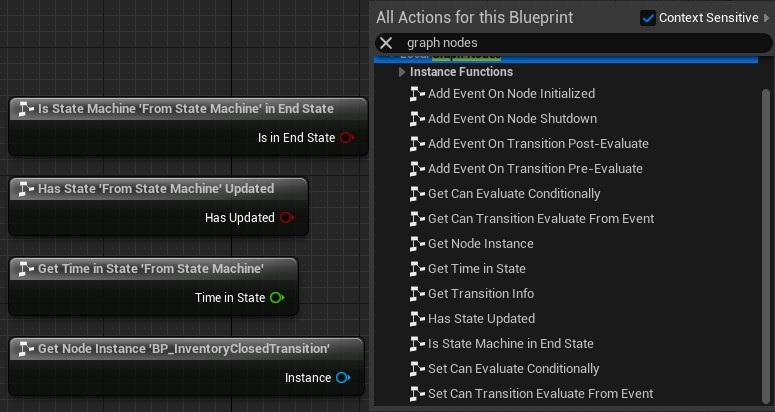Screen dimensions: 775x412
Task: Click the function icon beside Get Transition Info
Action: 417,294
